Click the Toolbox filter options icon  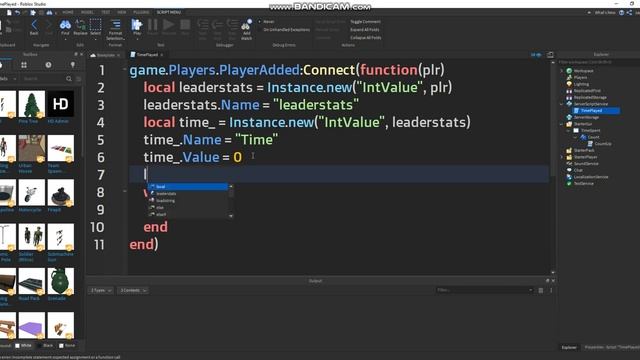(78, 79)
